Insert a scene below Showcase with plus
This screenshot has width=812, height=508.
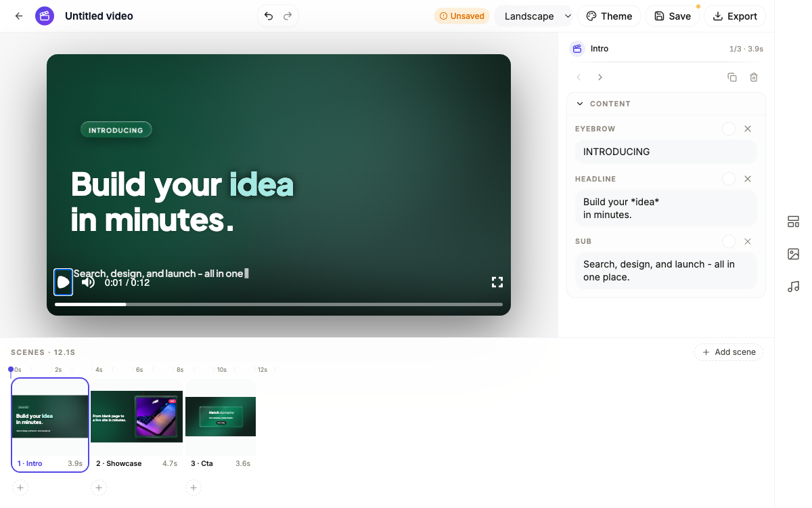99,488
